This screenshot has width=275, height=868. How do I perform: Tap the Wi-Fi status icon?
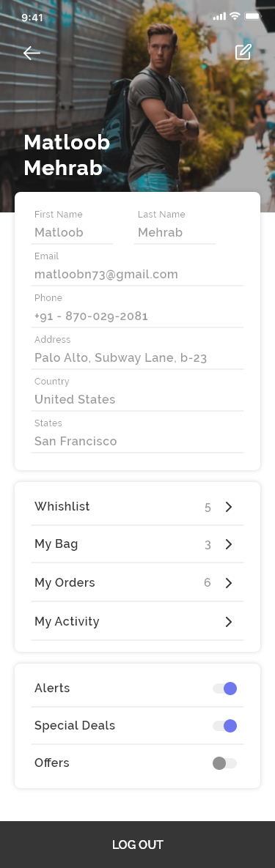235,16
